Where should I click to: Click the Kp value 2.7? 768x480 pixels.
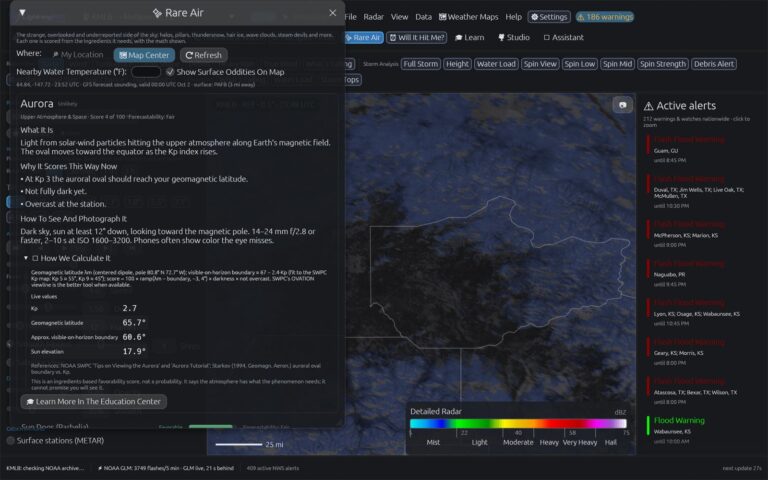pos(129,308)
